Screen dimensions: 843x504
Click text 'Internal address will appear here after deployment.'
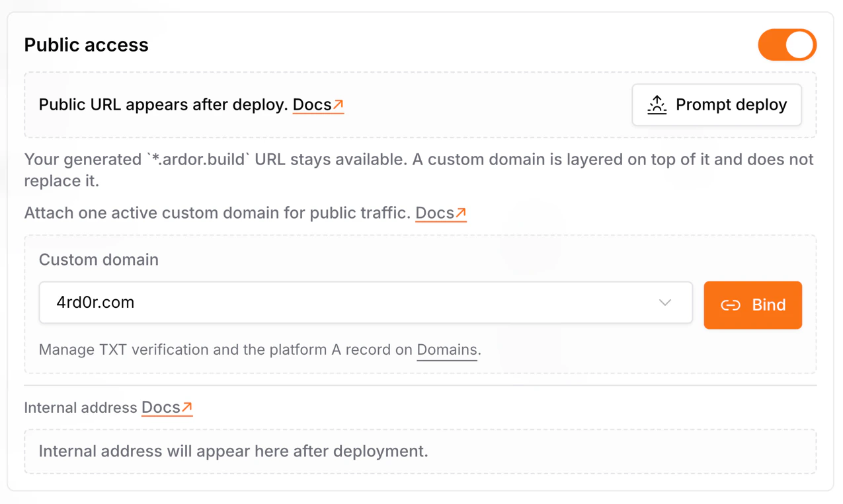(x=233, y=451)
